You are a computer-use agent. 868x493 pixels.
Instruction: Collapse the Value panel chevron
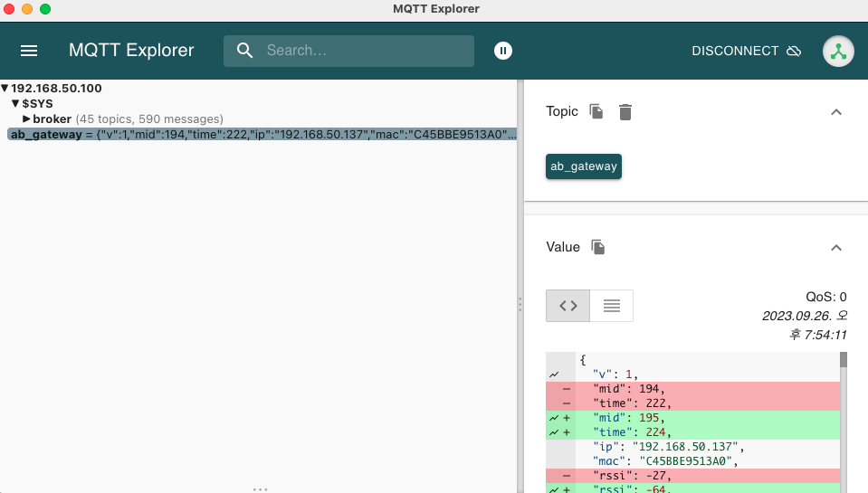coord(836,248)
